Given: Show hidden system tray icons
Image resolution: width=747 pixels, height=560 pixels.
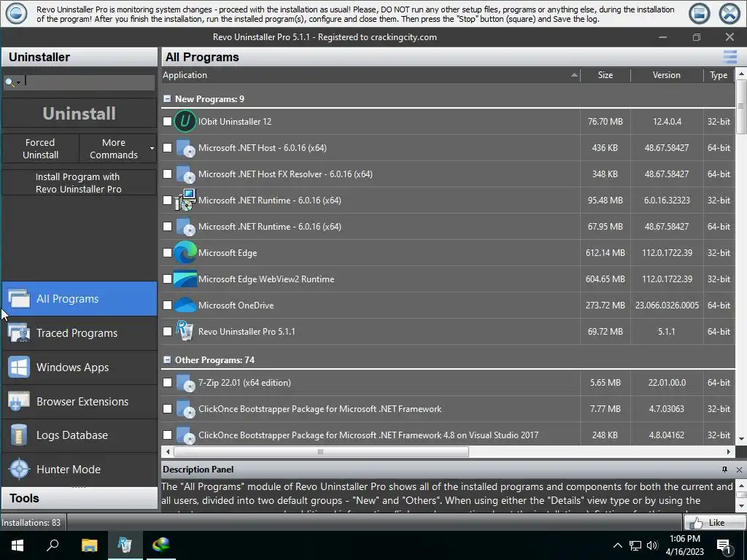Looking at the screenshot, I should click(x=617, y=545).
